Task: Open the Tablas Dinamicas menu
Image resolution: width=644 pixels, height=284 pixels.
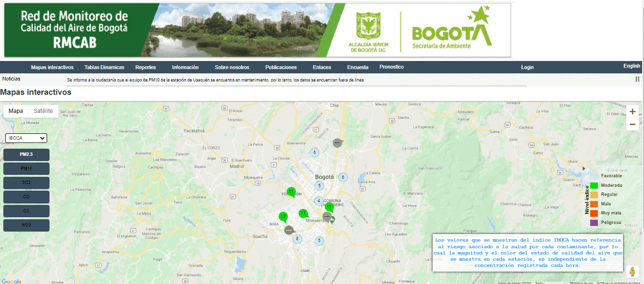Action: (x=104, y=67)
